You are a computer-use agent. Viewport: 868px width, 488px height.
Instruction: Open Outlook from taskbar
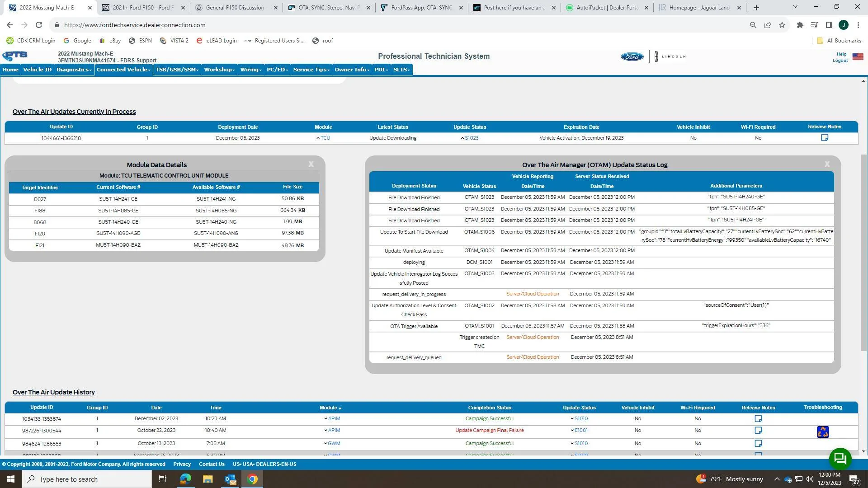click(230, 479)
